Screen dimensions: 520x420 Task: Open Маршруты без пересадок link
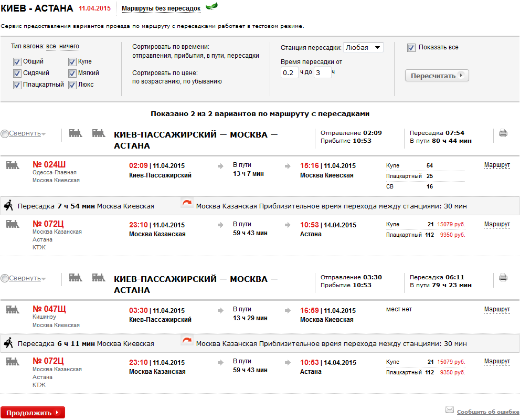161,9
